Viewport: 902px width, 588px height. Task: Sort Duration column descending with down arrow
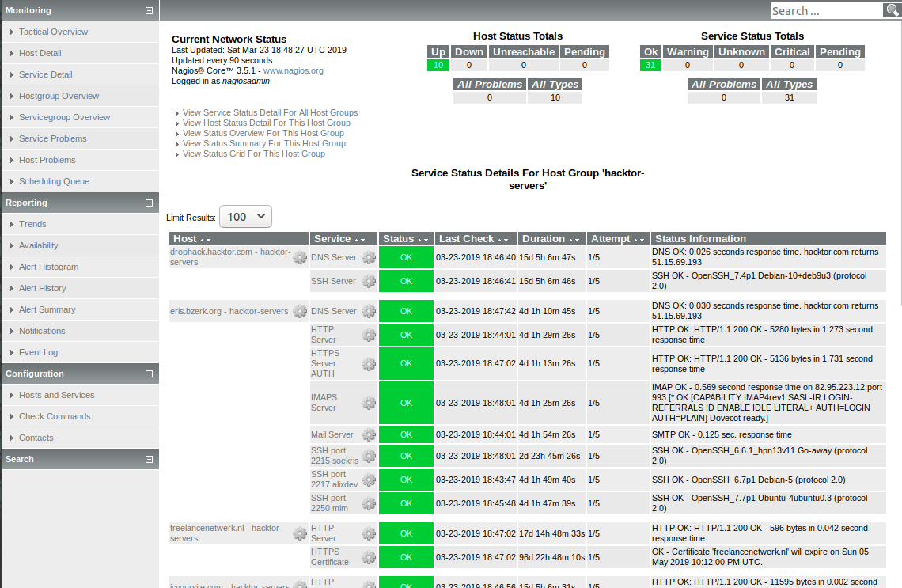click(x=576, y=239)
